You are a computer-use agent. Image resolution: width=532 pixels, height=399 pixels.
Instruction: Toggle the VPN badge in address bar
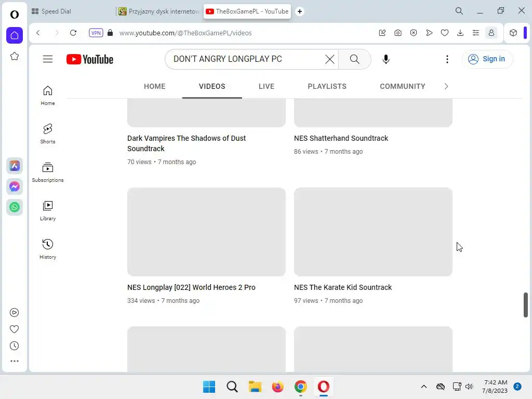[96, 33]
